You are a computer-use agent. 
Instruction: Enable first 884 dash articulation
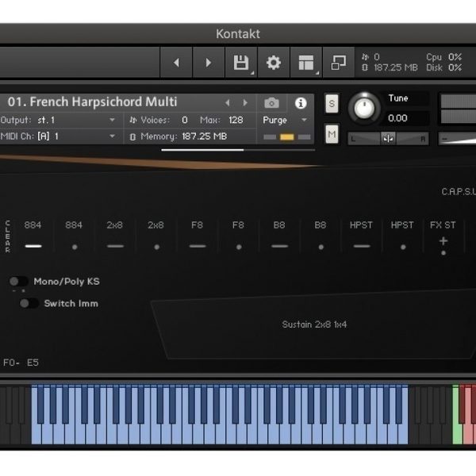click(33, 246)
